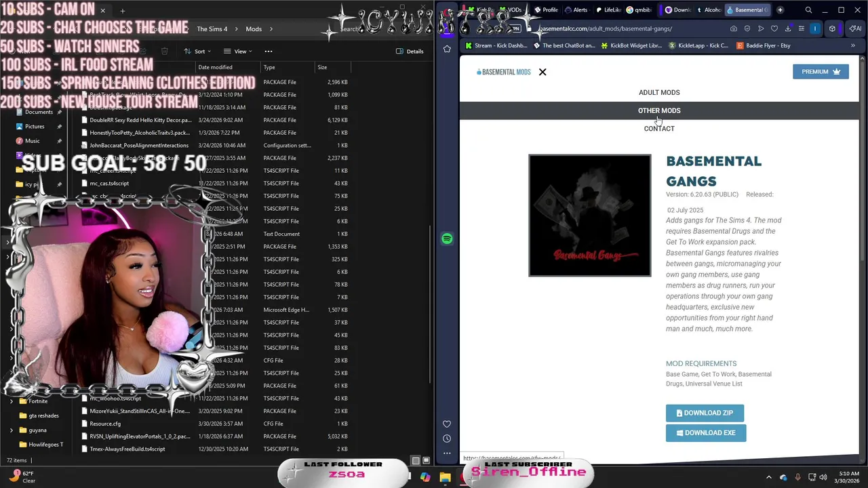Click the search tabs magnifier icon
The width and height of the screenshot is (868, 488).
click(808, 10)
